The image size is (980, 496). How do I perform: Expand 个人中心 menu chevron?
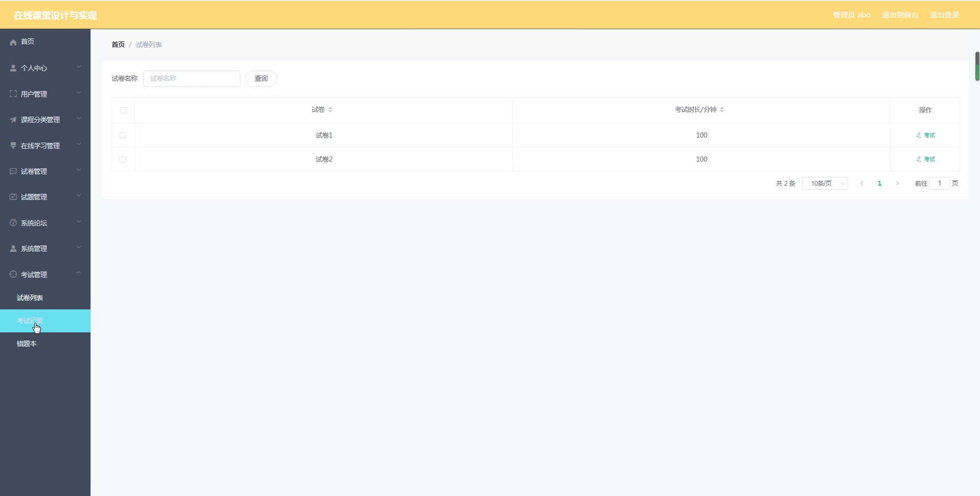[x=79, y=67]
